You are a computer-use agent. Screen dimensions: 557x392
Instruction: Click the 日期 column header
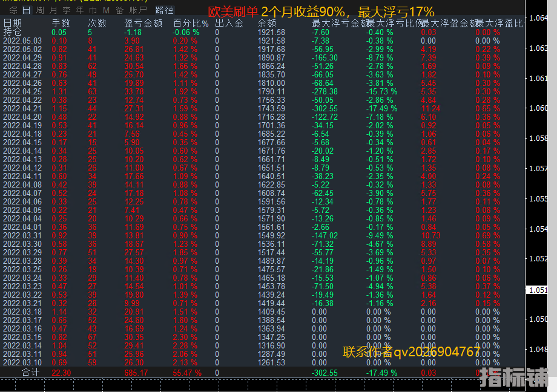(13, 23)
